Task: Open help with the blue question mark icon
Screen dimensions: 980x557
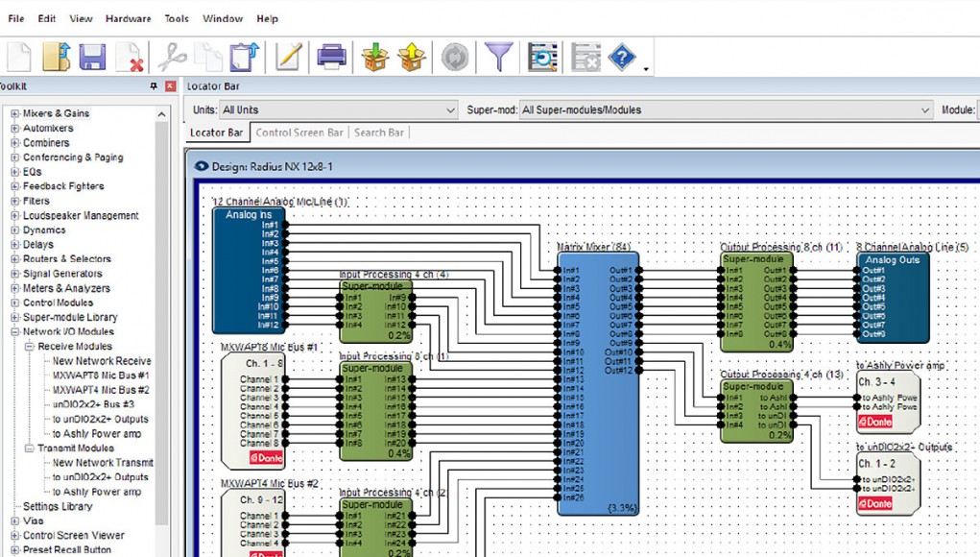Action: coord(622,57)
